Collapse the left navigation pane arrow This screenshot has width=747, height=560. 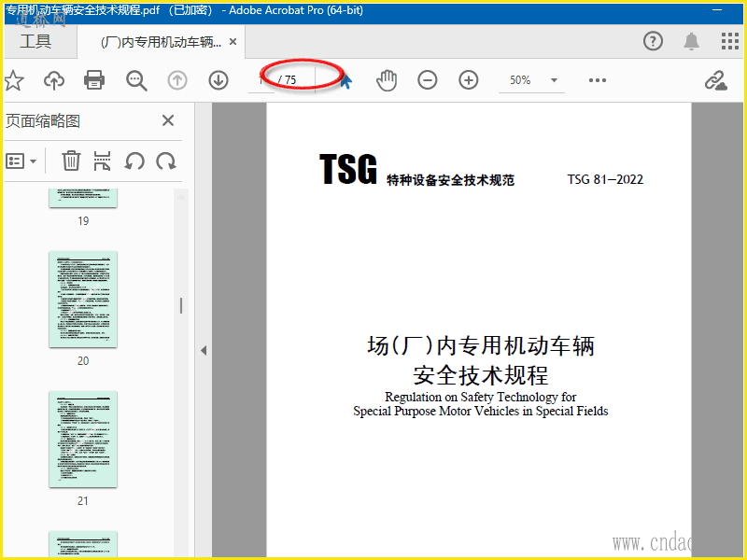[x=204, y=351]
